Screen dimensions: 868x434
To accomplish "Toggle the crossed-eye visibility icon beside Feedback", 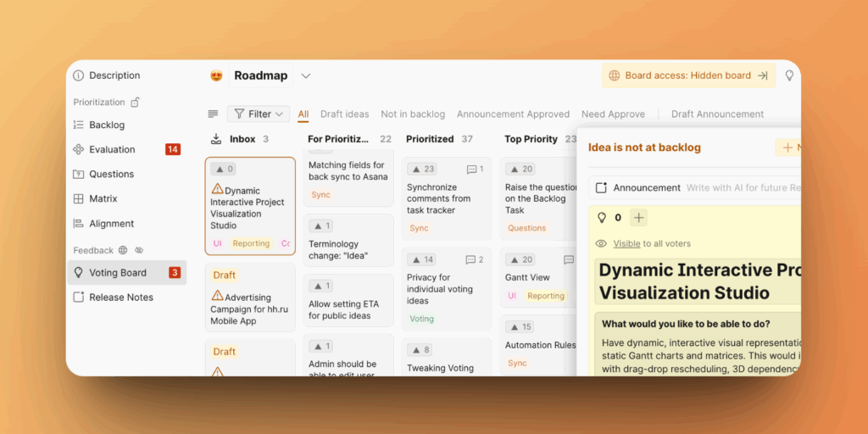I will click(139, 250).
